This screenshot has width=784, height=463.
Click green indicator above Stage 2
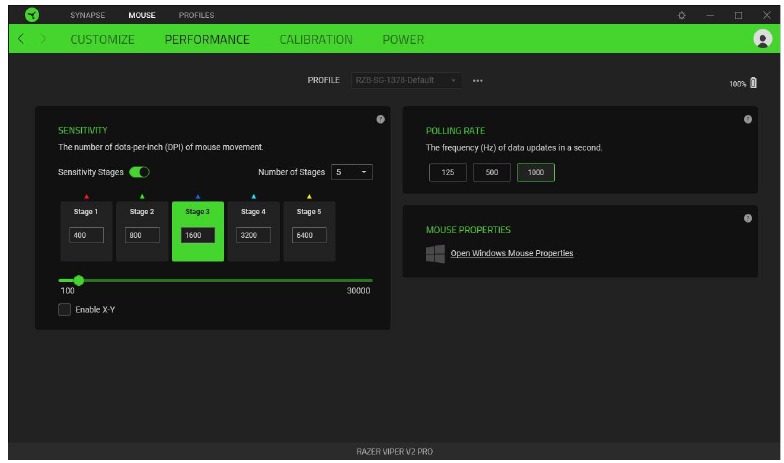[142, 196]
